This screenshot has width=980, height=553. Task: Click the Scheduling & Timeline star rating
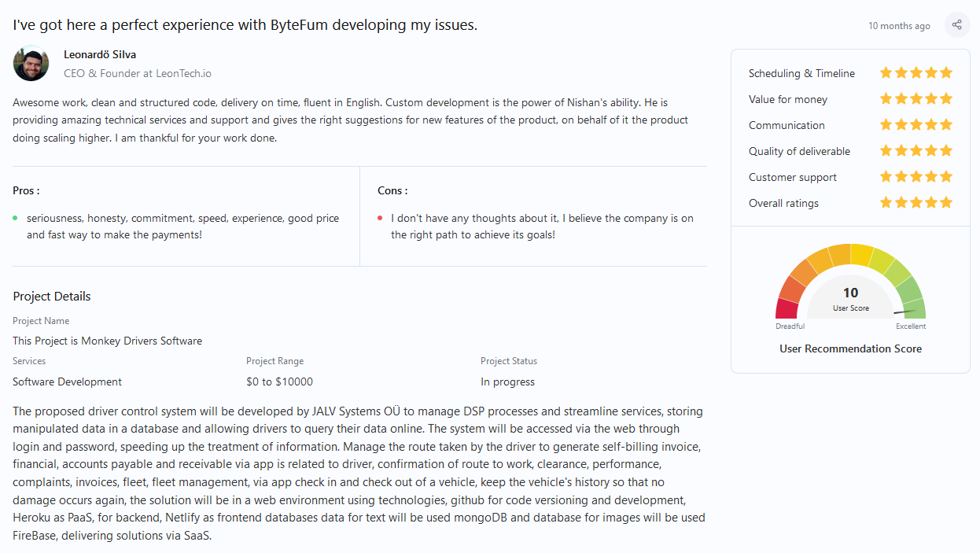pyautogui.click(x=916, y=73)
